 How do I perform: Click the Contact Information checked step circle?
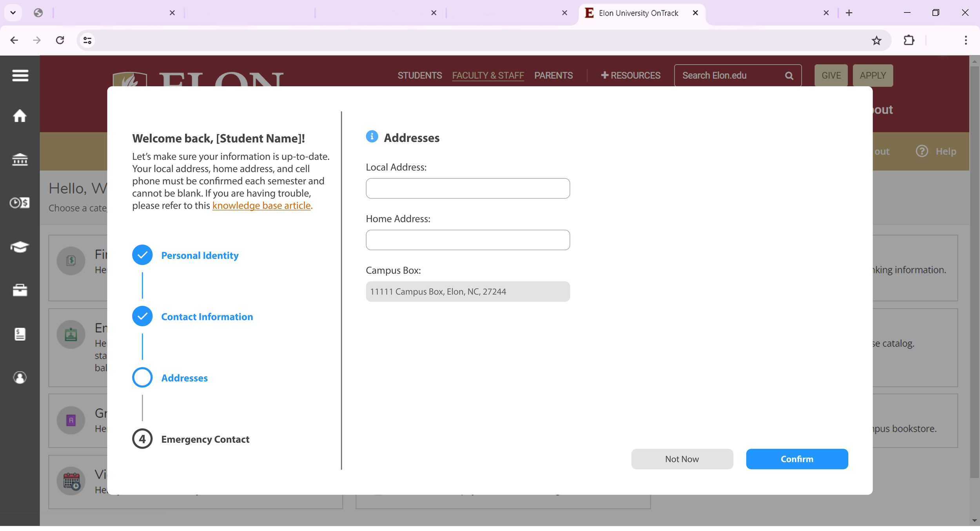pos(142,316)
